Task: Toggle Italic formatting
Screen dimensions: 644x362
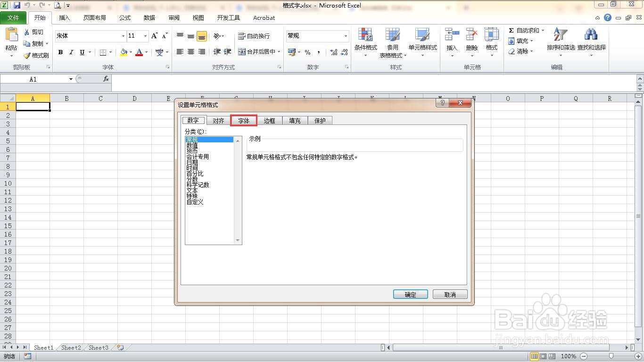Action: tap(71, 52)
